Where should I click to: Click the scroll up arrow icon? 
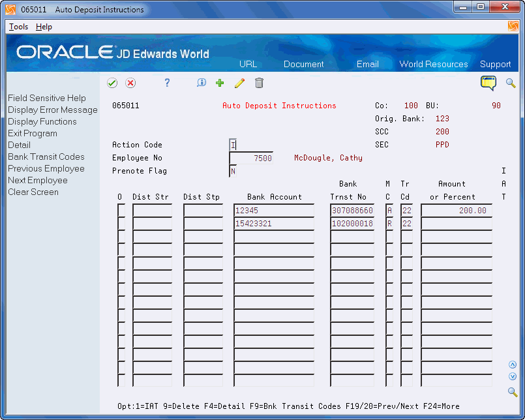pos(512,365)
